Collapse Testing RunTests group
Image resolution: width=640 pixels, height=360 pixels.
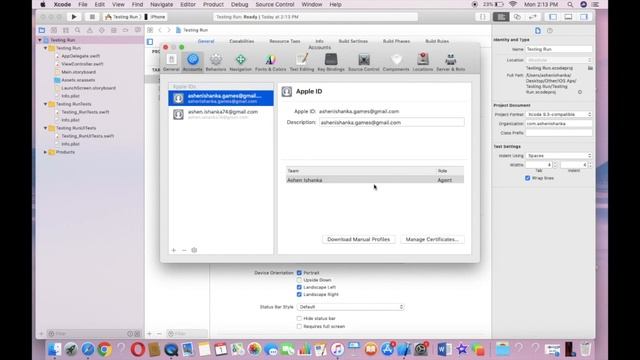coord(45,104)
